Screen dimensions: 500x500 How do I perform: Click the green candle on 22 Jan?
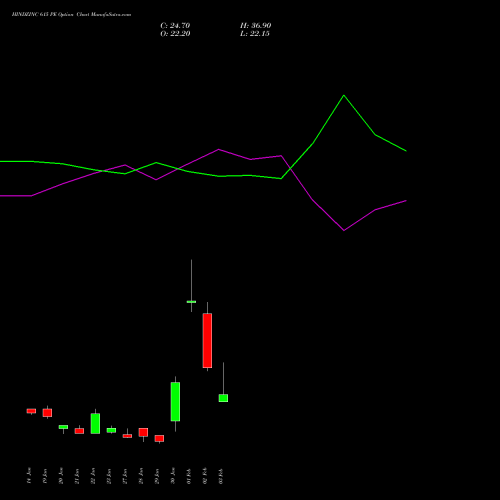point(95,423)
